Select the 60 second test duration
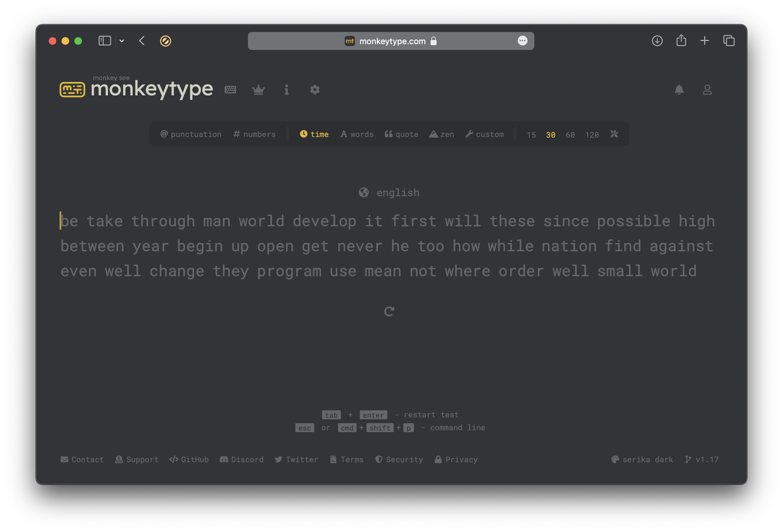This screenshot has height=532, width=783. pyautogui.click(x=570, y=135)
